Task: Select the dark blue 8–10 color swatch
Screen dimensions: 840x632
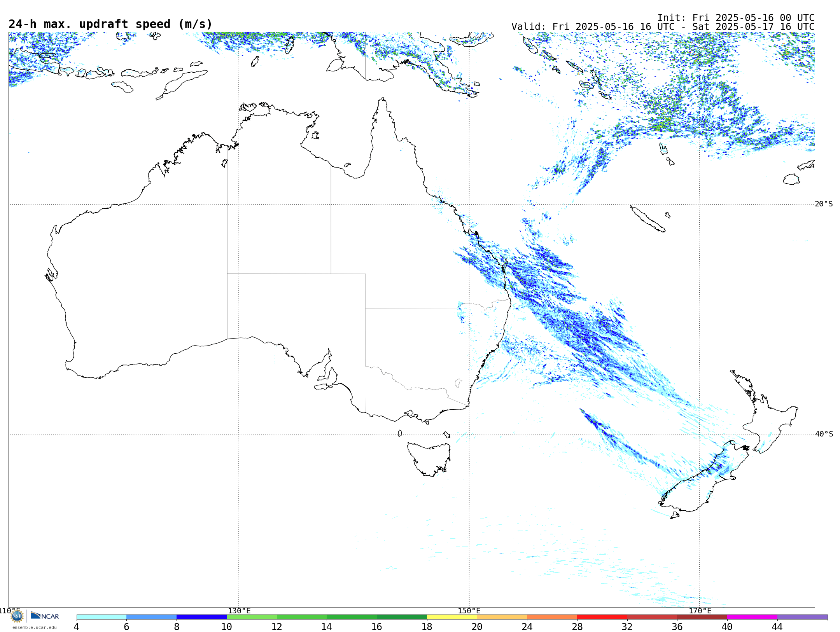Action: [x=201, y=617]
